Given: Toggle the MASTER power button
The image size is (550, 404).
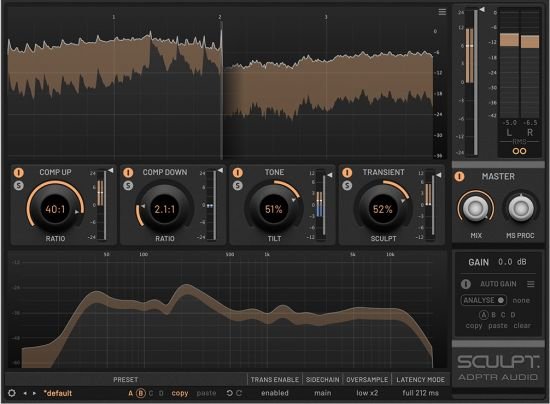Looking at the screenshot, I should [x=459, y=176].
